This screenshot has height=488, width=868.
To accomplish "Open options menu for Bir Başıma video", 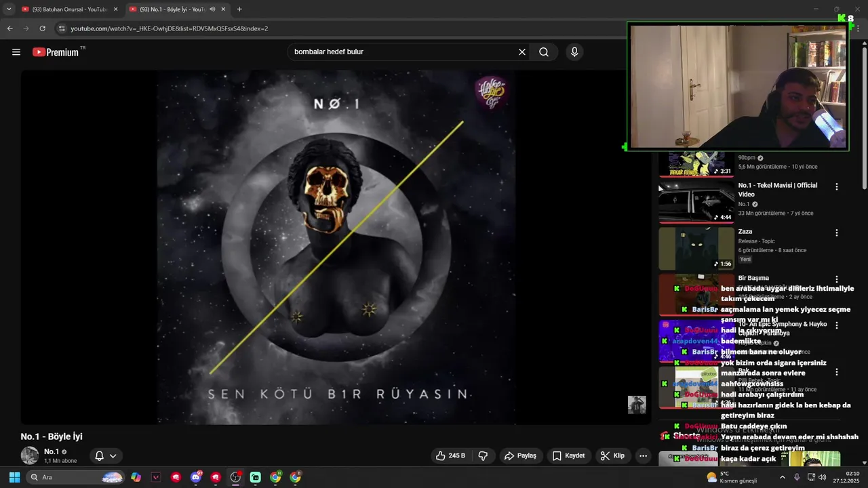I will (x=837, y=279).
